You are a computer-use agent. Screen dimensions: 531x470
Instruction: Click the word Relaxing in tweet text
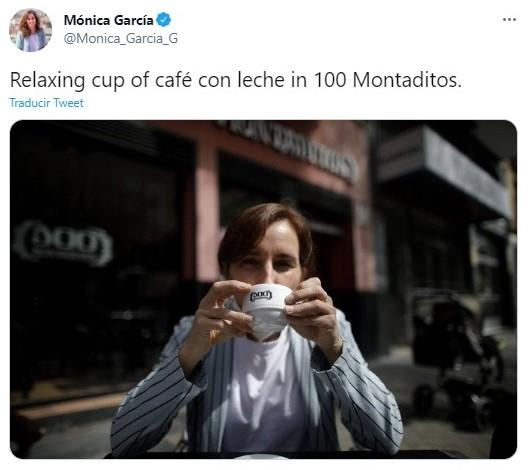pyautogui.click(x=47, y=81)
